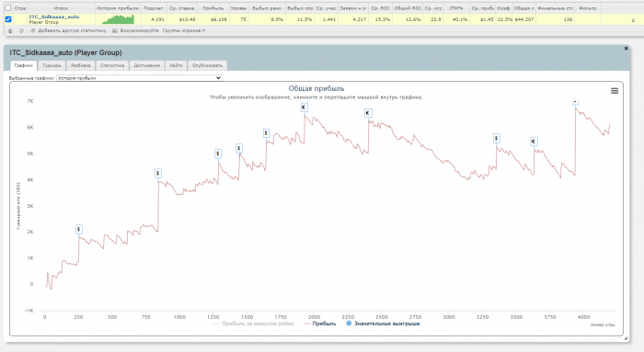Viewport: 644px width, 352px height.
Task: Switch to the 'Статистика' tab
Action: pos(112,65)
